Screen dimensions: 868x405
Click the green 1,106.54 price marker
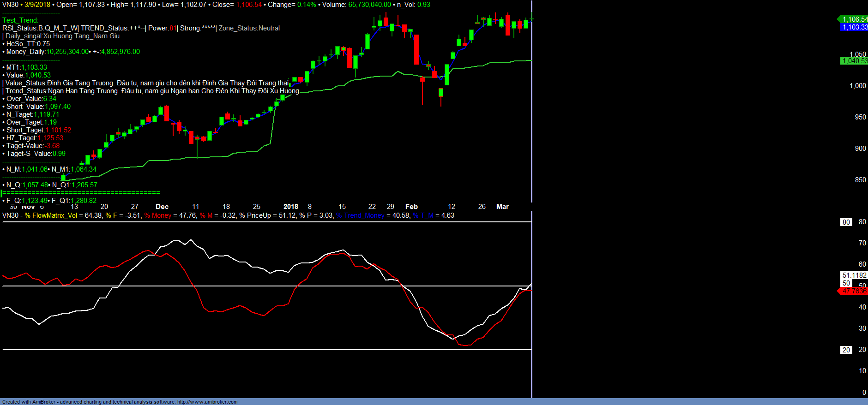pyautogui.click(x=854, y=19)
